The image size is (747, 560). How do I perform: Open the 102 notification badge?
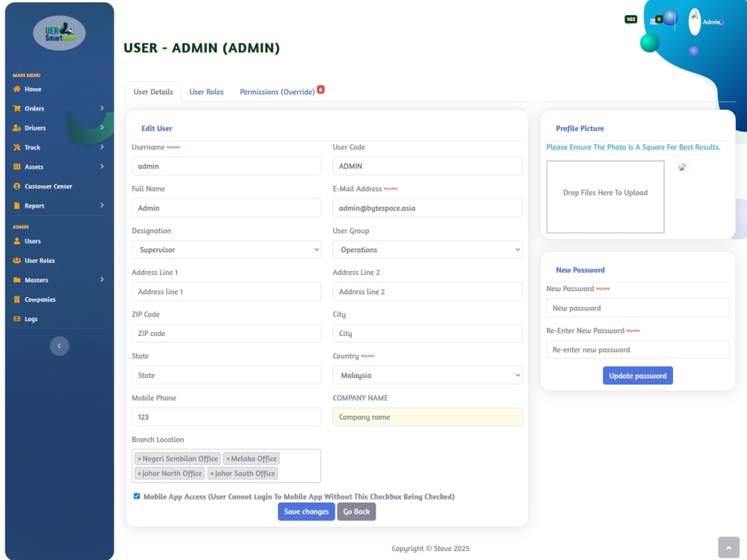coord(630,19)
